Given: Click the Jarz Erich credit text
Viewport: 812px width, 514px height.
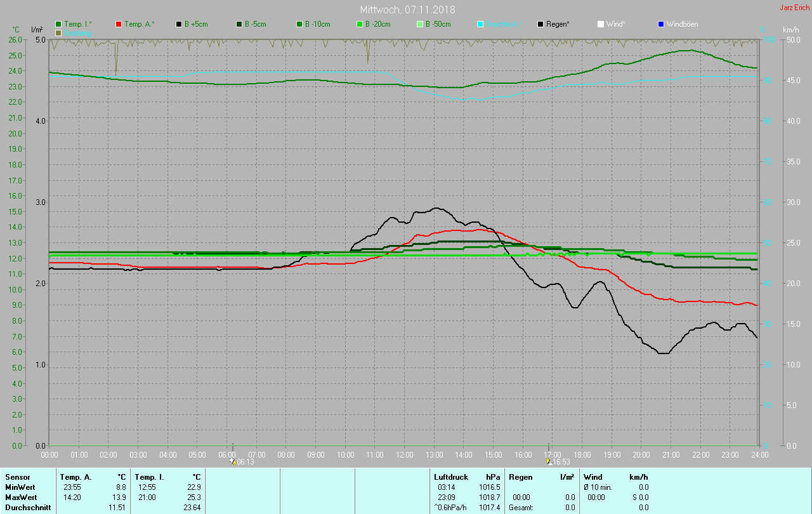Looking at the screenshot, I should click(794, 8).
